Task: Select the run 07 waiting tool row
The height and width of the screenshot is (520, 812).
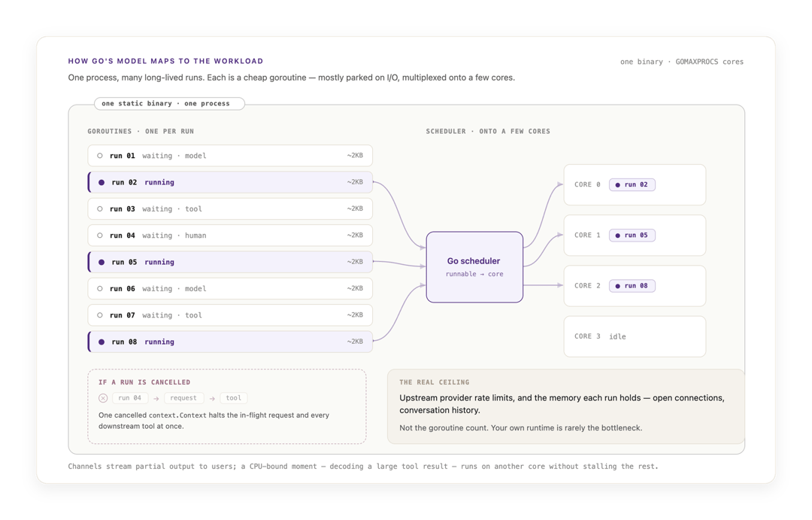Action: 230,315
